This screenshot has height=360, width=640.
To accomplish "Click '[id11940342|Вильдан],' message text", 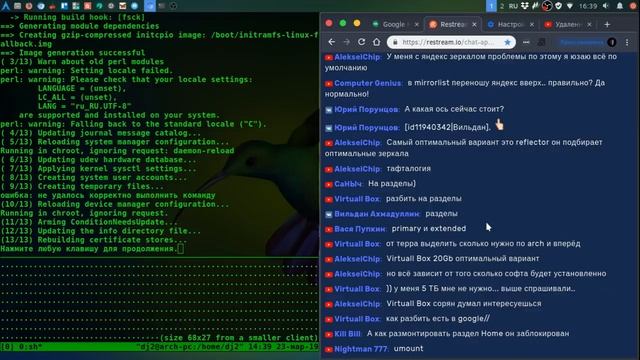I will click(x=447, y=127).
